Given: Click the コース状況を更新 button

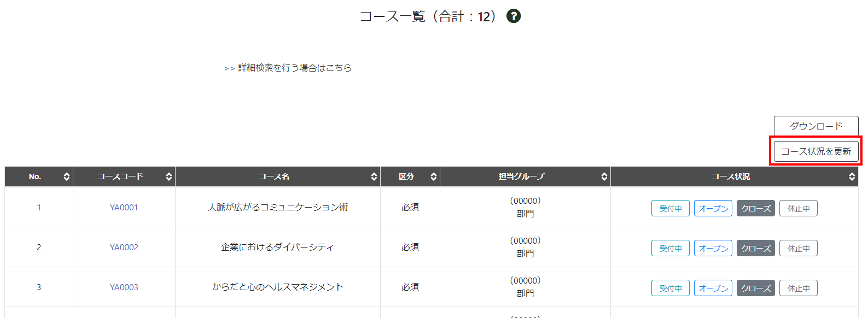Looking at the screenshot, I should 815,151.
